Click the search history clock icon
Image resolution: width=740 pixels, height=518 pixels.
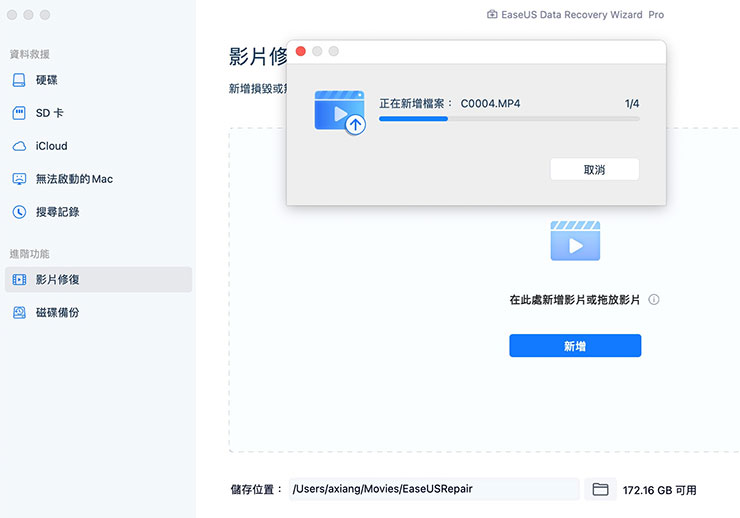tap(19, 212)
